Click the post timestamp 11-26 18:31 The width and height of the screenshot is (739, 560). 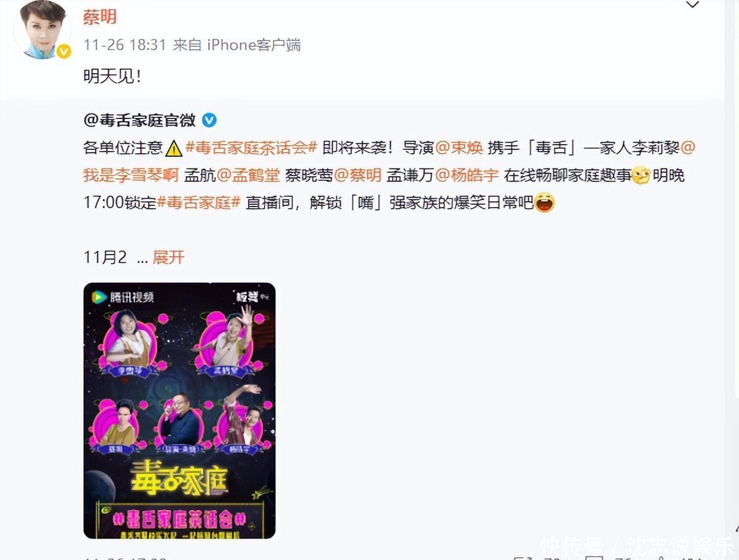(124, 45)
